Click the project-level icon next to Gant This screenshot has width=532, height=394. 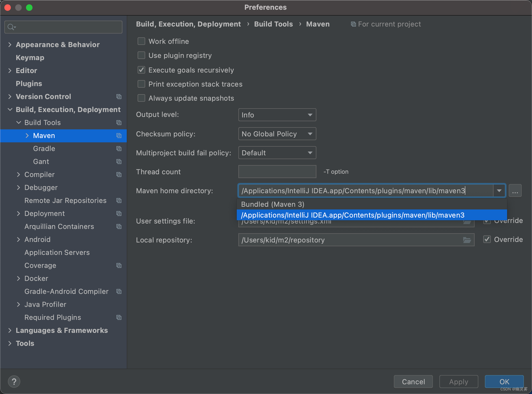(119, 162)
